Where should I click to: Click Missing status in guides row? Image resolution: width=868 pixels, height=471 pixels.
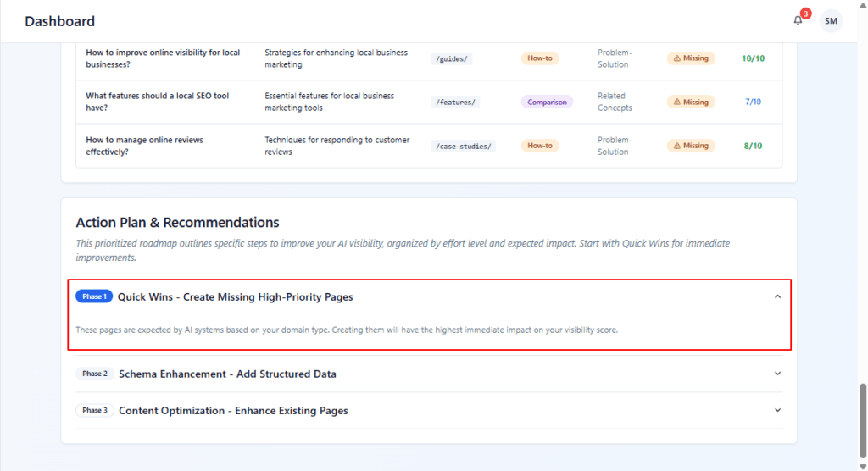[691, 58]
